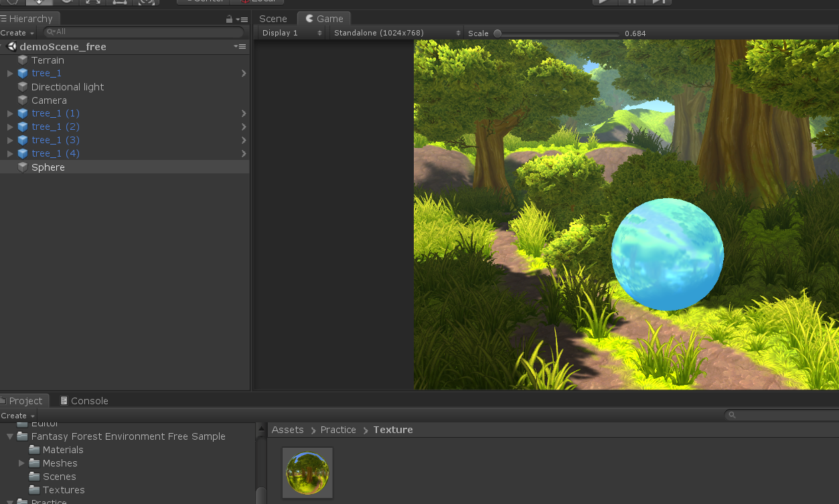Select the tree_1 (2) object
Screen dimensions: 839x504
[x=125, y=127]
